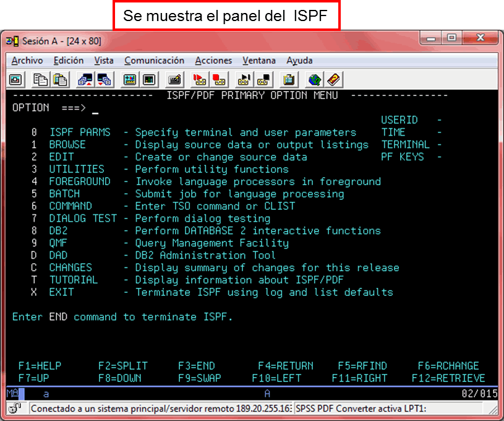
Task: Stop macro recording with the red square icon
Action: [x=219, y=79]
